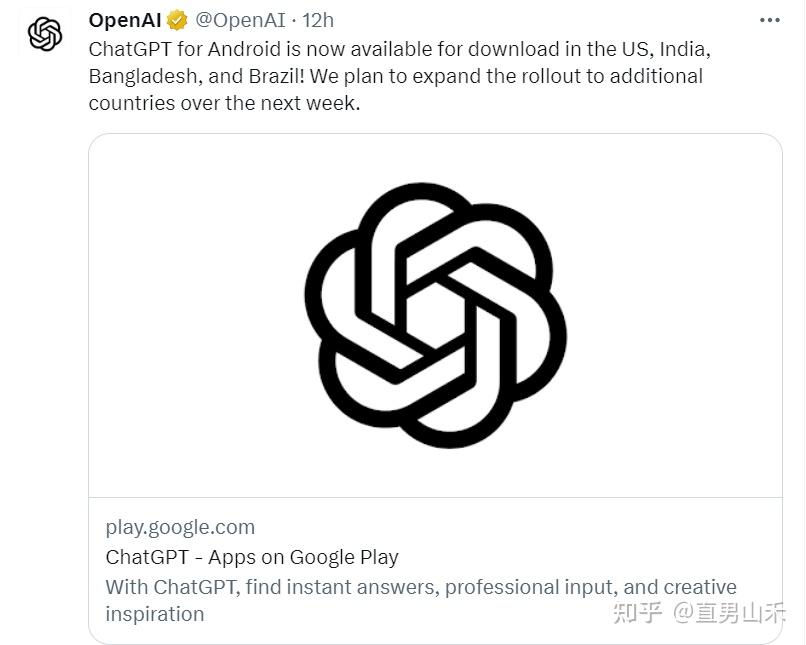Screen dimensions: 806x645
Task: Open the OpenAI profile avatar
Action: point(45,34)
